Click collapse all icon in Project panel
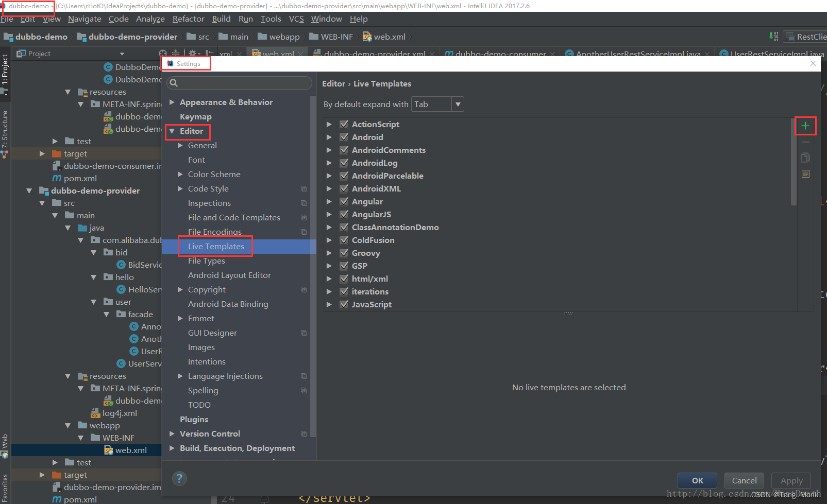Viewport: 827px width, 504px height. click(x=176, y=53)
